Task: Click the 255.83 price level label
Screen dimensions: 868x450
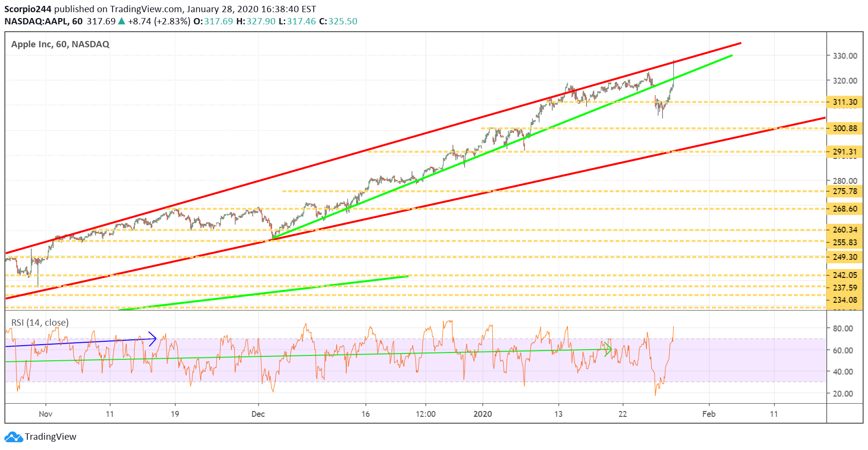Action: (845, 243)
